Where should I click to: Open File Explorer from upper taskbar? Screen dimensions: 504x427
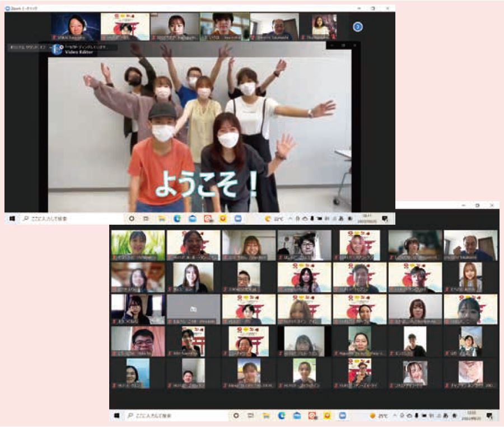point(162,219)
